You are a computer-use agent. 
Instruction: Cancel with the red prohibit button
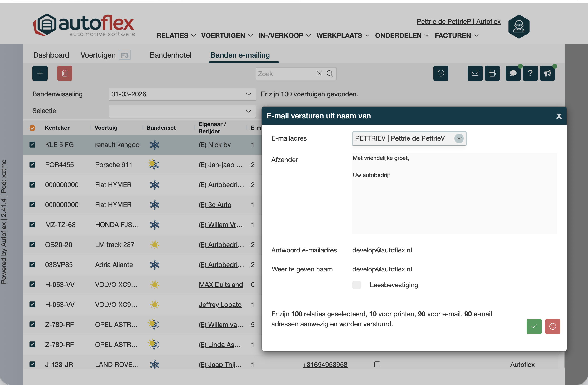click(553, 326)
